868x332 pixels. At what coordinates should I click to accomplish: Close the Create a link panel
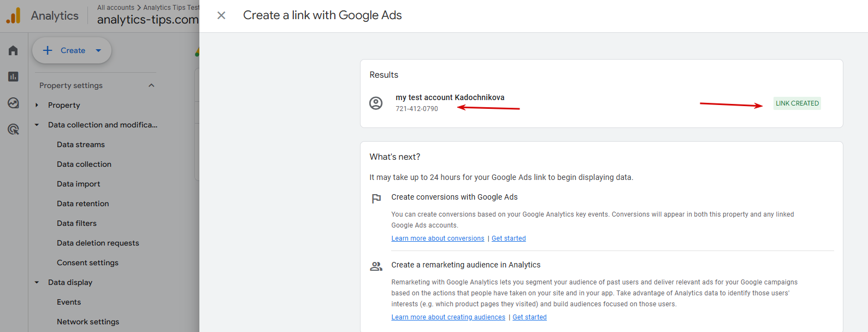tap(221, 15)
